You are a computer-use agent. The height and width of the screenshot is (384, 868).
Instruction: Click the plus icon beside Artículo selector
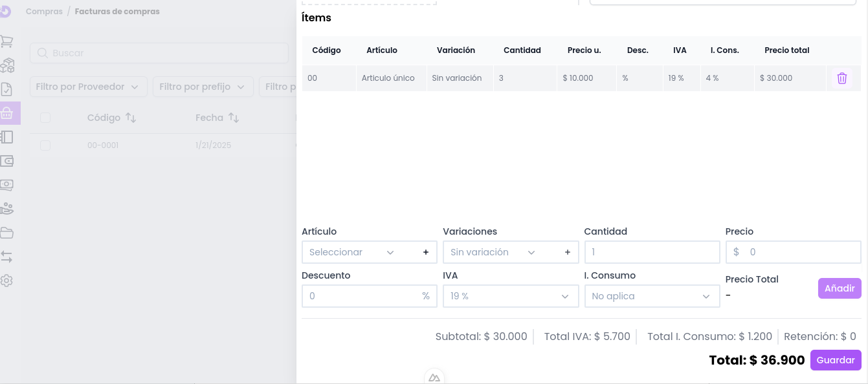coord(425,252)
